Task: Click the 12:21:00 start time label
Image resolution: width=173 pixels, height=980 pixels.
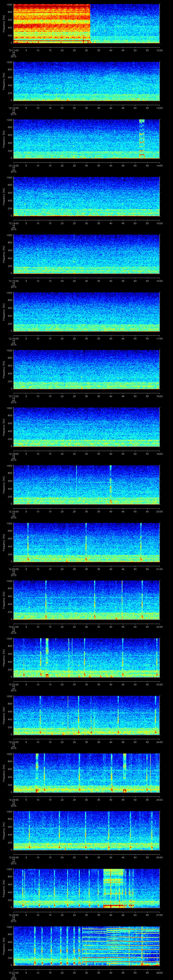Action: coord(13,627)
